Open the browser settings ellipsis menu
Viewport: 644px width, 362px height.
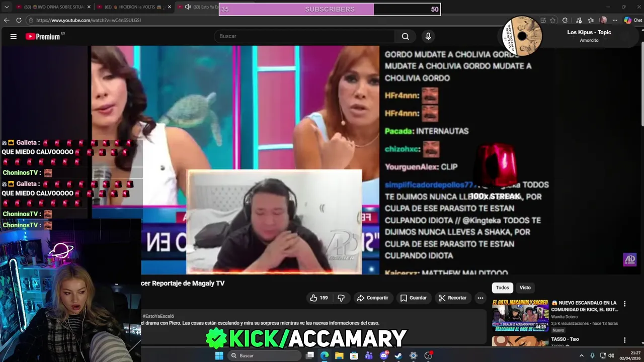[615, 20]
